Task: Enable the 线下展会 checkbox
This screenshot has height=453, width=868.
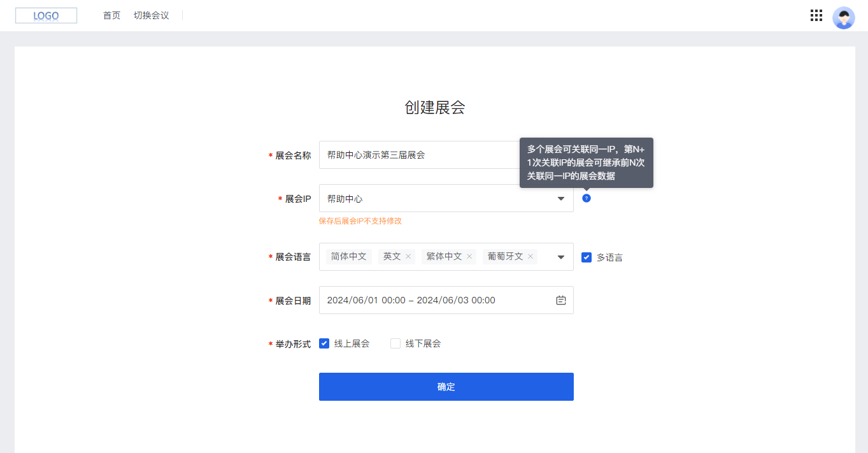Action: 395,343
